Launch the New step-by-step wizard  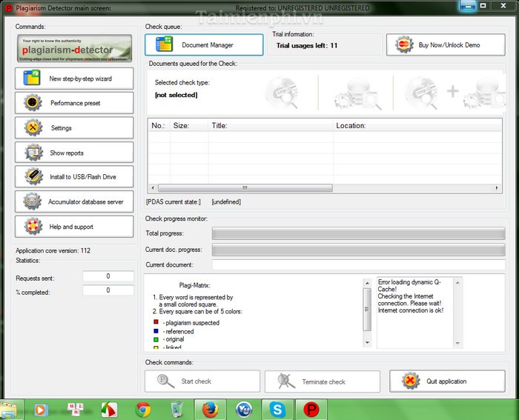point(74,79)
